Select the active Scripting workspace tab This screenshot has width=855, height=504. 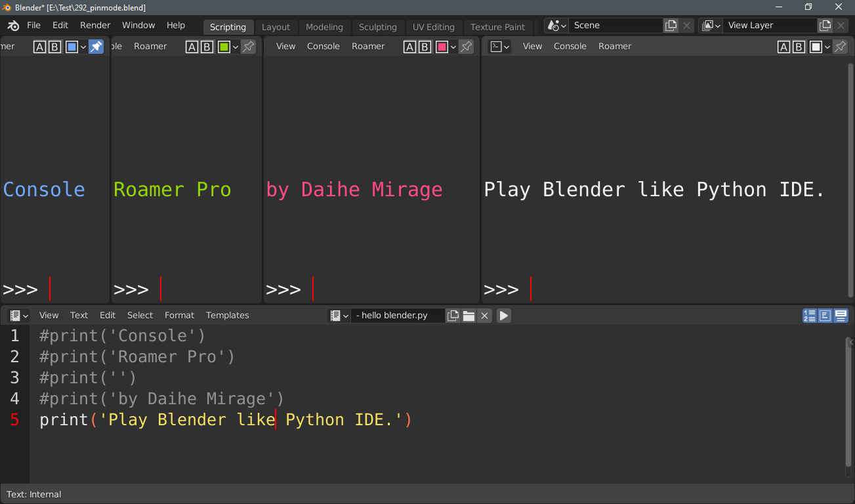coord(228,27)
